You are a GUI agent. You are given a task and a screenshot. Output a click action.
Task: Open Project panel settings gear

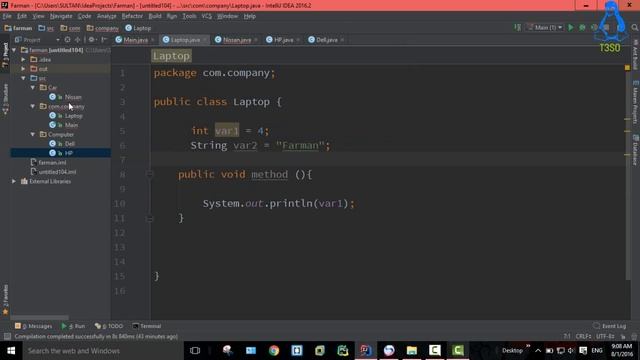tap(91, 40)
